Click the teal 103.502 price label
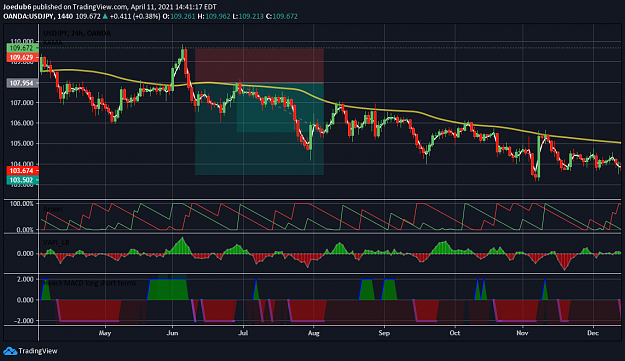Image resolution: width=625 pixels, height=361 pixels. pyautogui.click(x=22, y=180)
